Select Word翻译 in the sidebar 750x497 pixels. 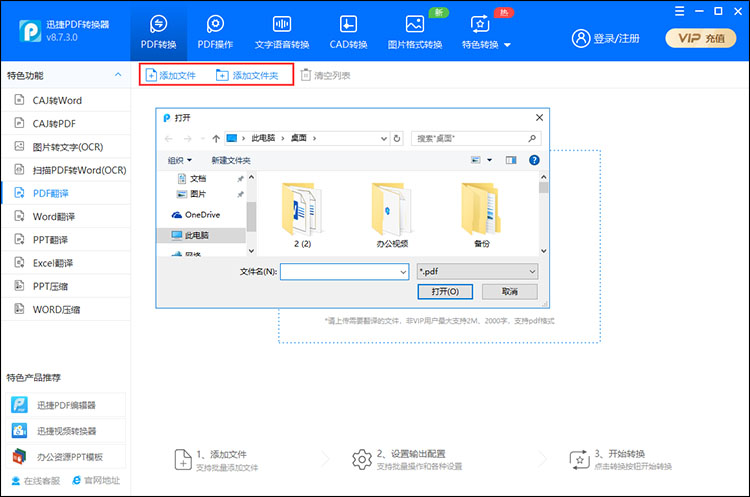coord(66,216)
